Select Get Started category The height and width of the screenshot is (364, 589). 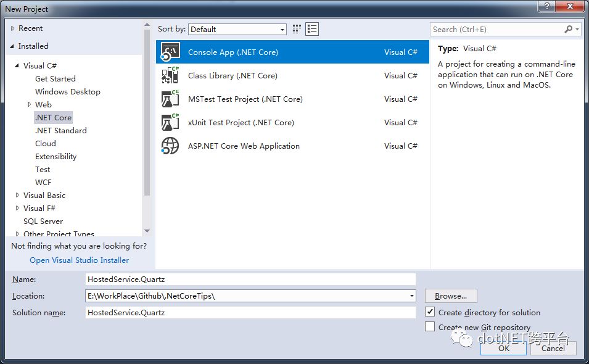(x=56, y=78)
